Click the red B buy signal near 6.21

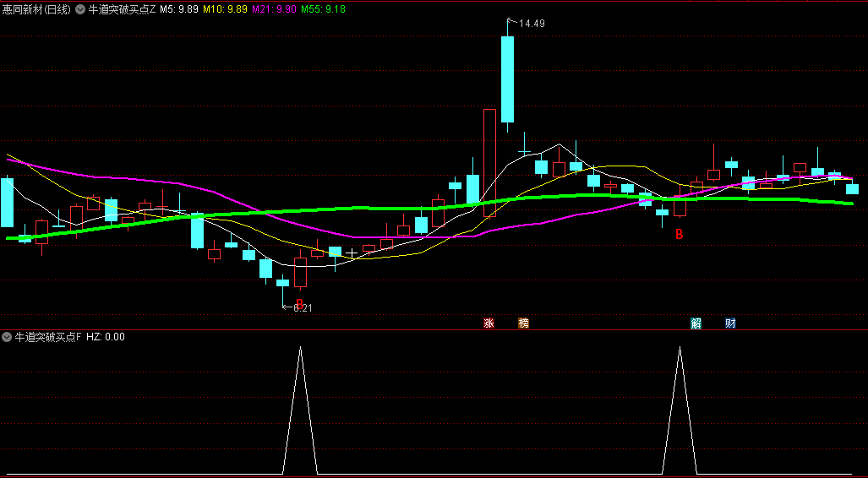(299, 304)
